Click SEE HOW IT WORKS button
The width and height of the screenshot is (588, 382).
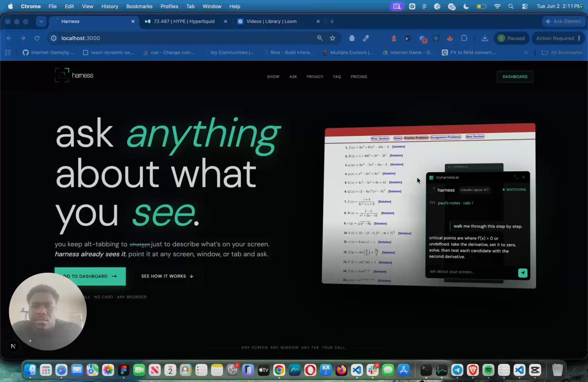click(x=167, y=276)
